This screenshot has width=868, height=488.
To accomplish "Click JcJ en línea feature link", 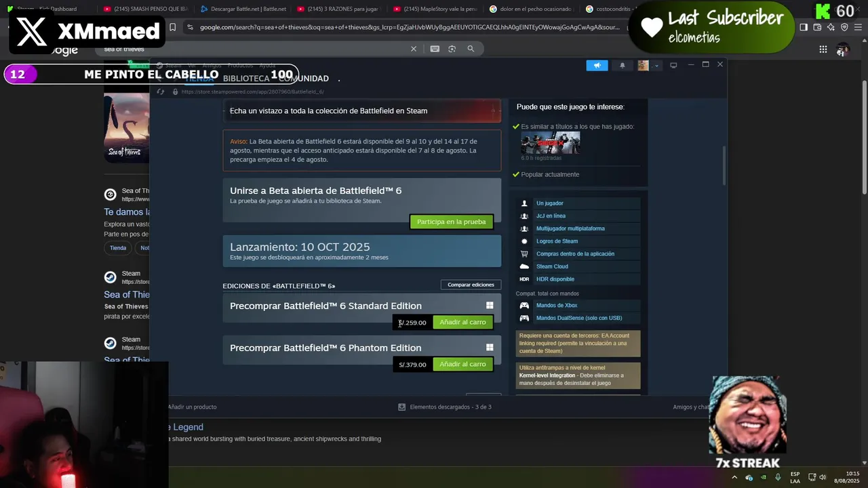I will 551,216.
